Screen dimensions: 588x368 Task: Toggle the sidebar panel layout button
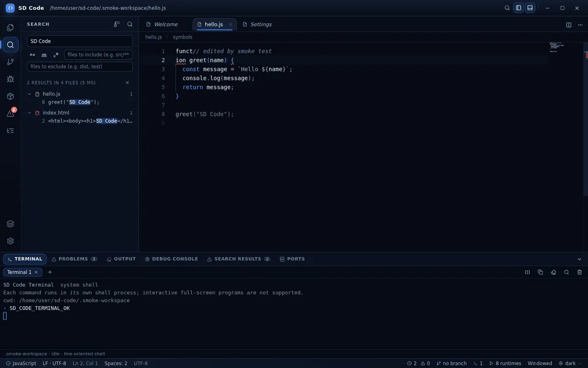pyautogui.click(x=518, y=8)
